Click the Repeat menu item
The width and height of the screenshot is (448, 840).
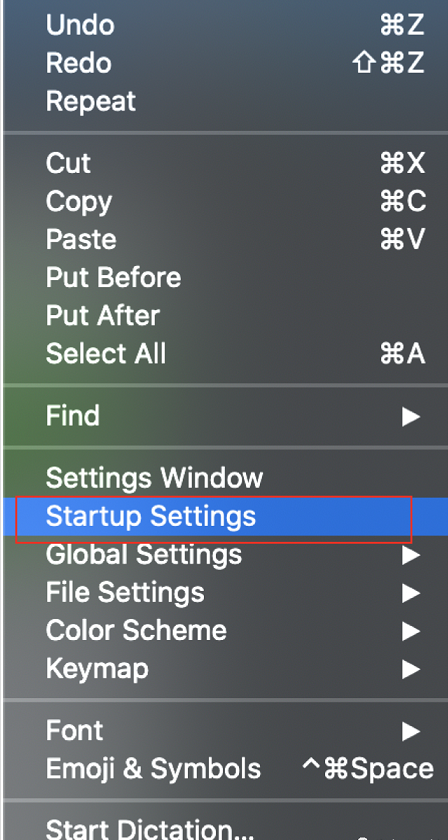pyautogui.click(x=225, y=101)
